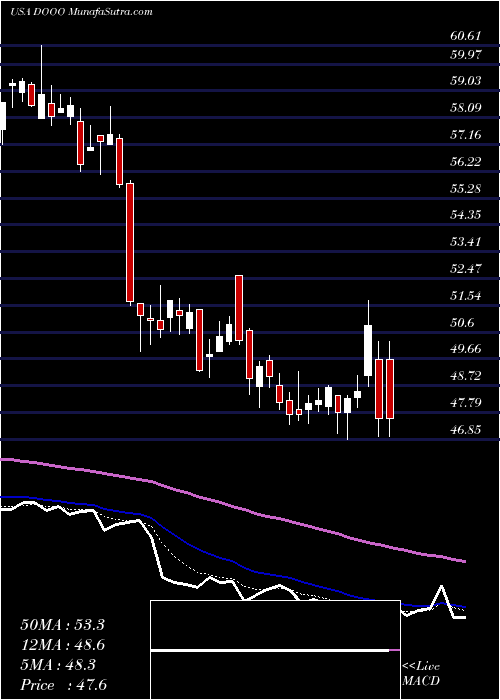Click the 53.41 price axis label
The height and width of the screenshot is (700, 500).
(x=464, y=242)
